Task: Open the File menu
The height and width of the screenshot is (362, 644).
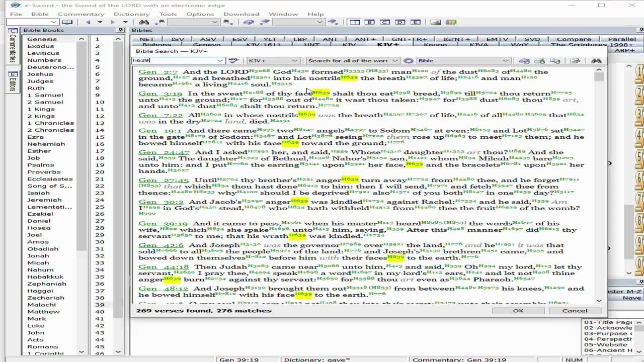Action: click(16, 14)
